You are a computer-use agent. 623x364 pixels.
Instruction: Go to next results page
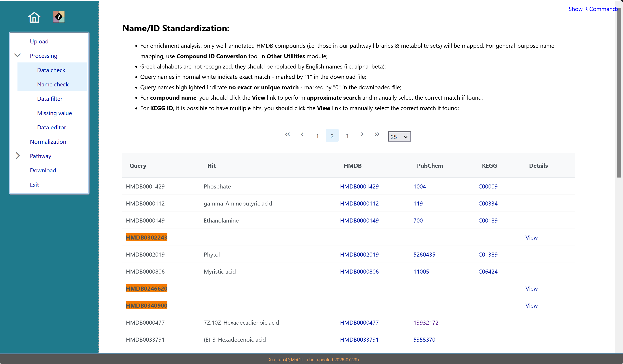(362, 134)
